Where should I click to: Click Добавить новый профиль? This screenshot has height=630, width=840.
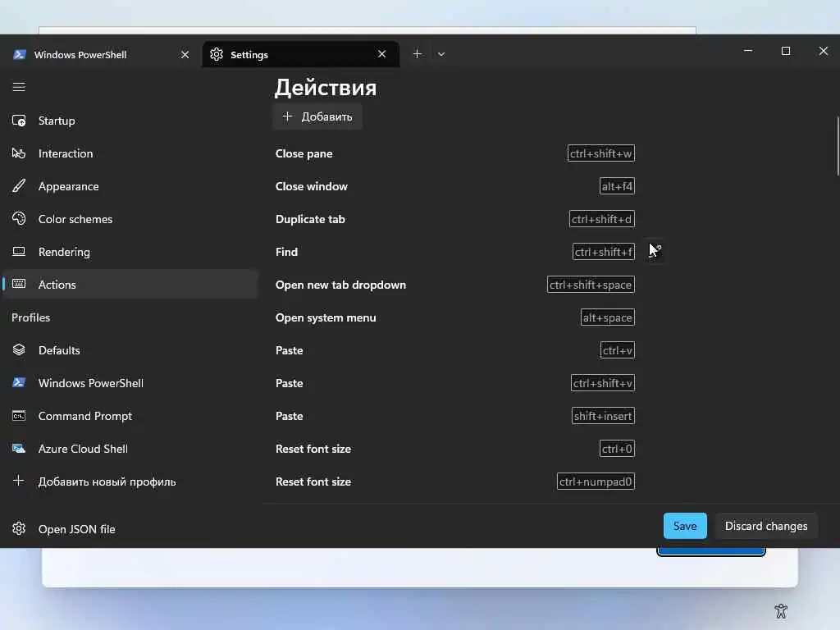tap(130, 481)
